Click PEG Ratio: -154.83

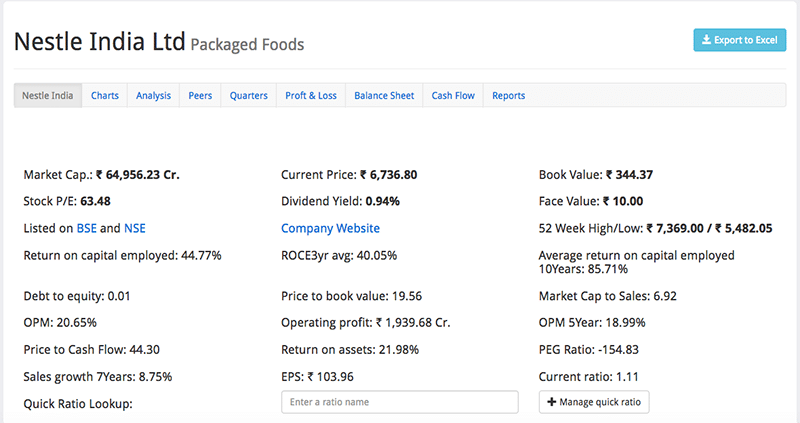[589, 350]
